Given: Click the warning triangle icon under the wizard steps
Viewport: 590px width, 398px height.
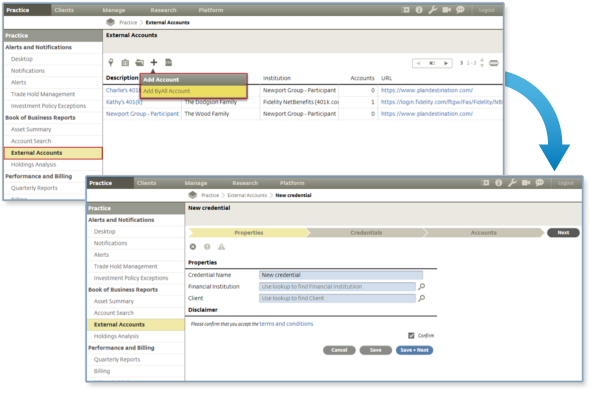Looking at the screenshot, I should coord(221,247).
